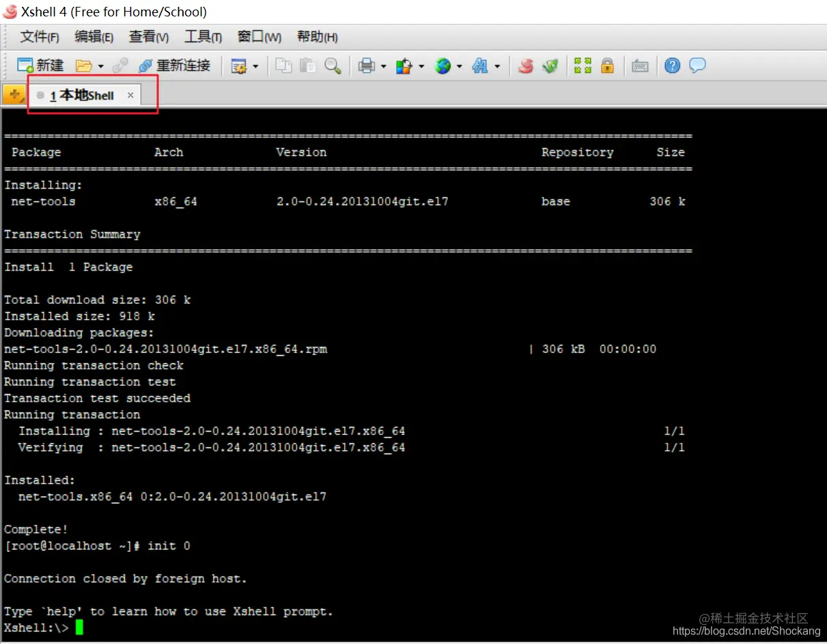
Task: Click the 'base' repository value
Action: 556,201
